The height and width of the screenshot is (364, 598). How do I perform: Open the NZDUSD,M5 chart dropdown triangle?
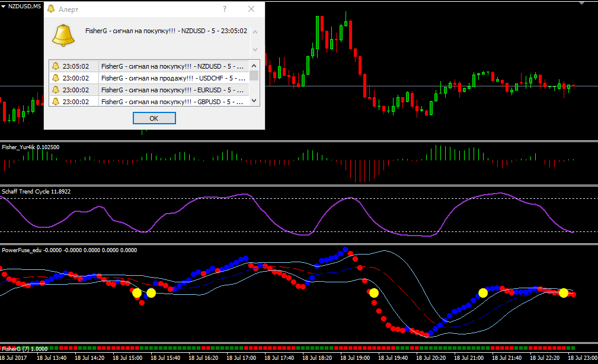coord(4,7)
